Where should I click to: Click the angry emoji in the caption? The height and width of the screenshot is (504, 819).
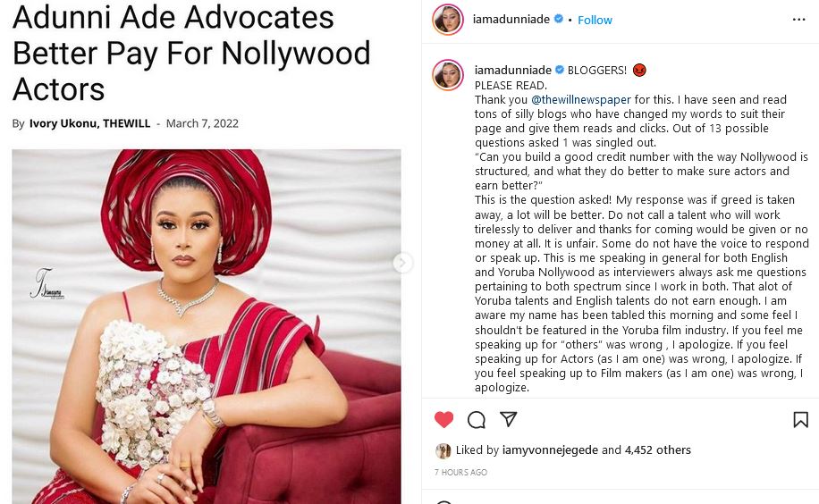(639, 70)
